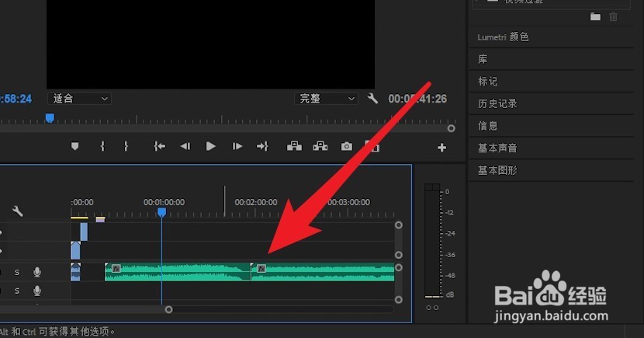
Task: Click the Mark In bracket button
Action: point(102,146)
